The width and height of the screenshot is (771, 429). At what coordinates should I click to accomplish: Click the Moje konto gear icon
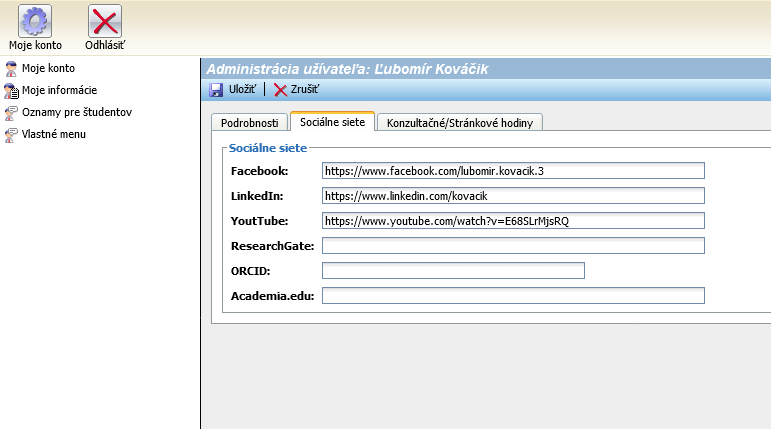pos(35,21)
